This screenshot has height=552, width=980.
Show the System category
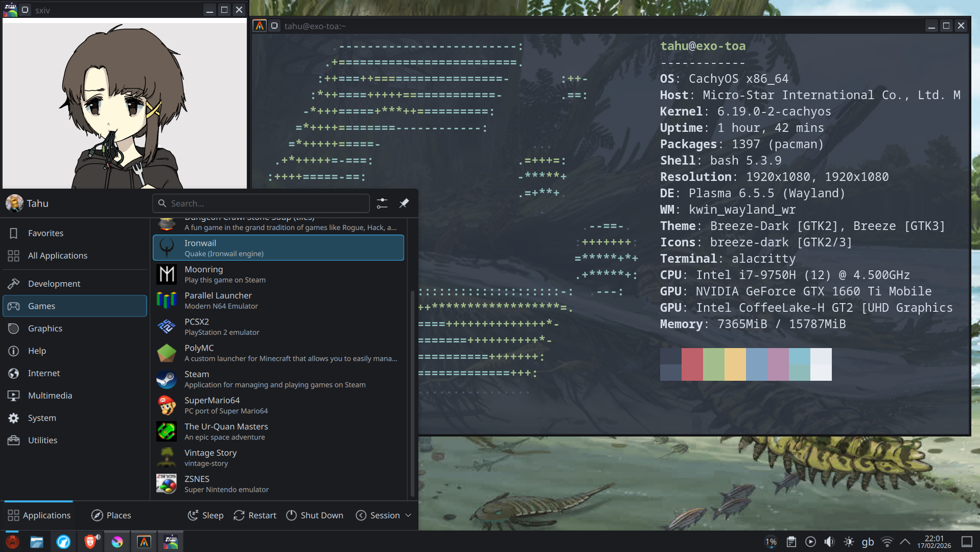click(x=75, y=418)
